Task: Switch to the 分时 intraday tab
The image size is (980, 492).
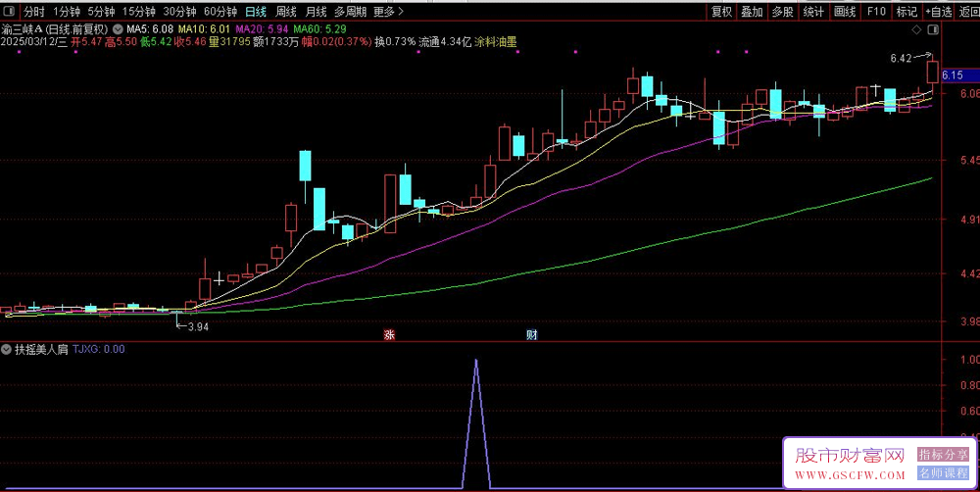Action: coord(34,12)
